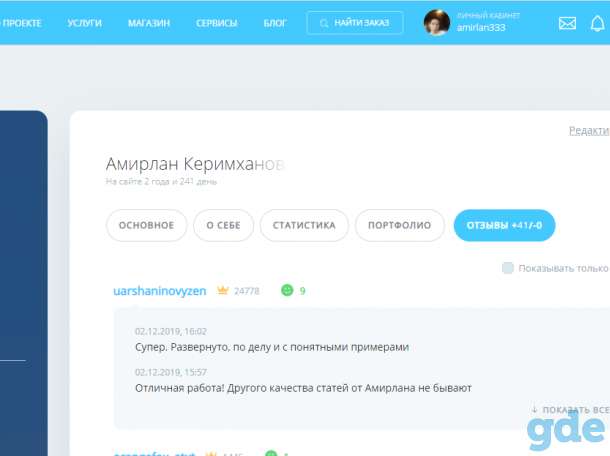Image resolution: width=610 pixels, height=456 pixels.
Task: Click the review date 02.12.2019, 15:57
Action: (x=171, y=372)
